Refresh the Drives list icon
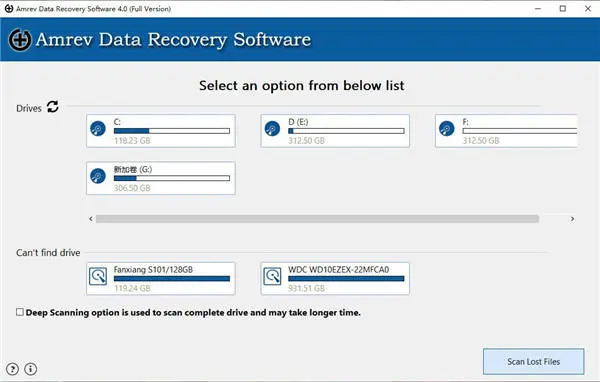Screen dimensions: 600x382 tap(52, 107)
